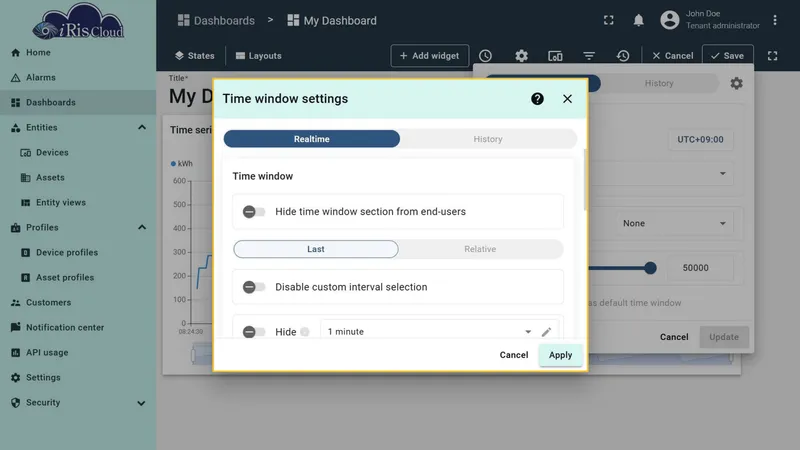
Task: Toggle Disable custom interval selection
Action: (254, 287)
